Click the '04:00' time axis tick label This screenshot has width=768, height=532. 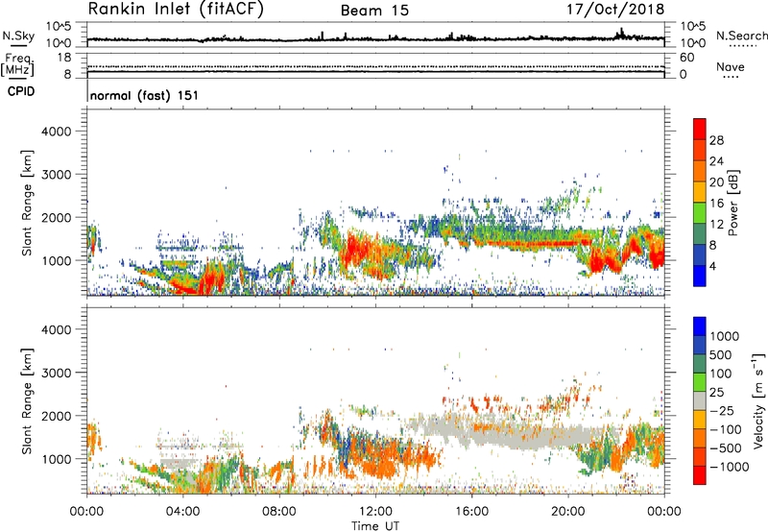pyautogui.click(x=183, y=512)
